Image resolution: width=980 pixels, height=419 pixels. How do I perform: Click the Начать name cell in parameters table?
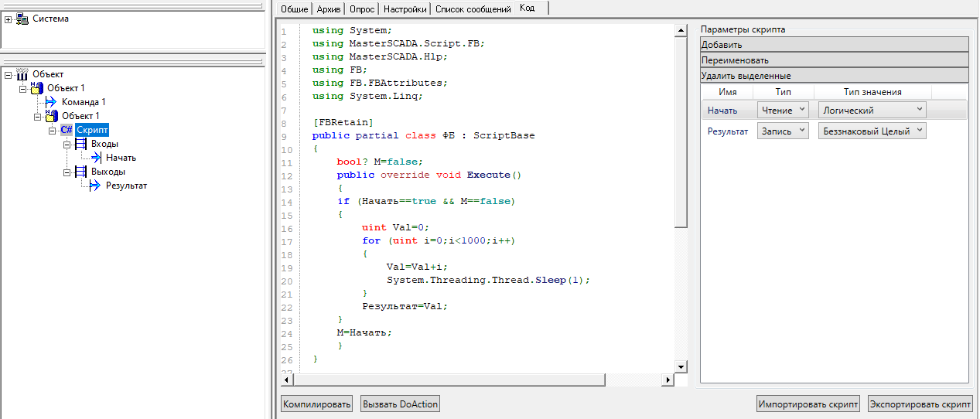point(722,111)
